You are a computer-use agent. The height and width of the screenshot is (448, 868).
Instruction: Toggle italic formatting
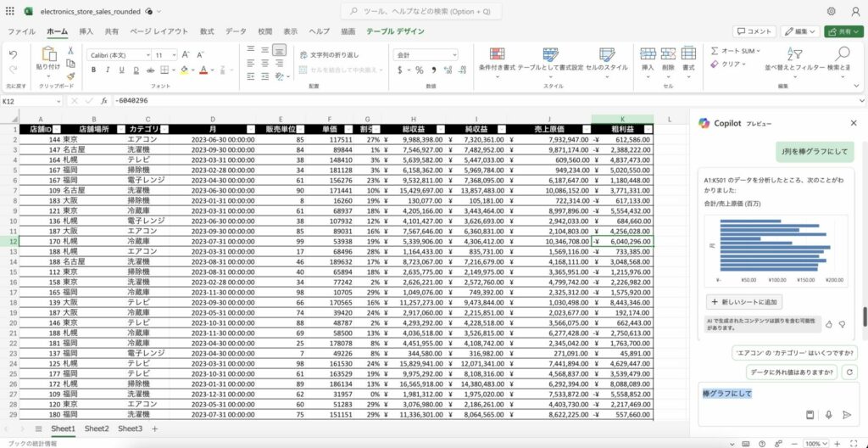(108, 70)
